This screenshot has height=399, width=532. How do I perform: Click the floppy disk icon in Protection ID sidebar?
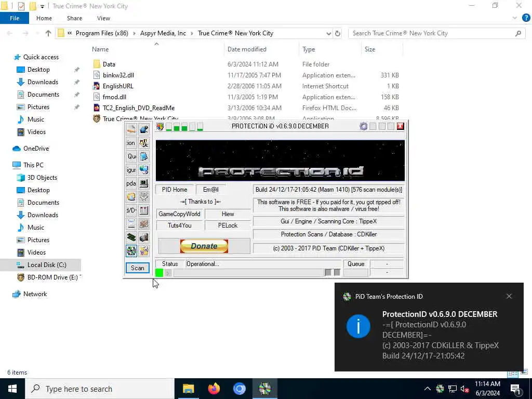[x=144, y=210]
